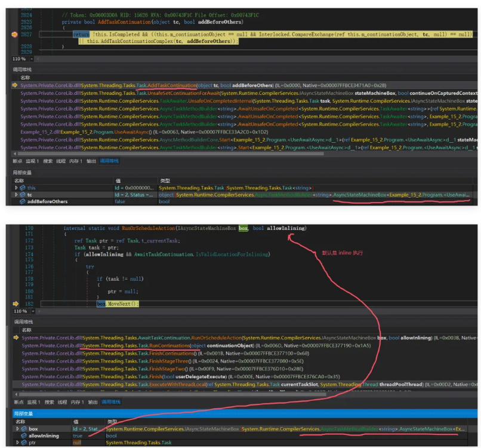Click the RunOrScheduleAction method name on line 170
This screenshot has width=481, height=448.
149,228
